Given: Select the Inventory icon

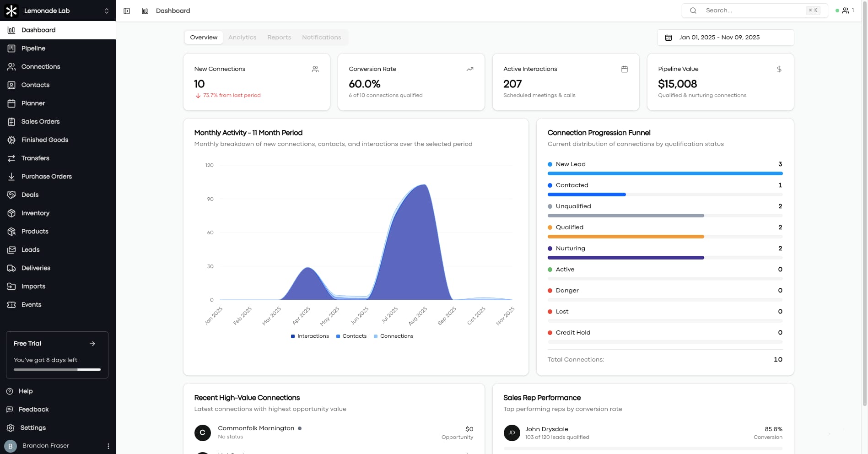Looking at the screenshot, I should click(11, 213).
